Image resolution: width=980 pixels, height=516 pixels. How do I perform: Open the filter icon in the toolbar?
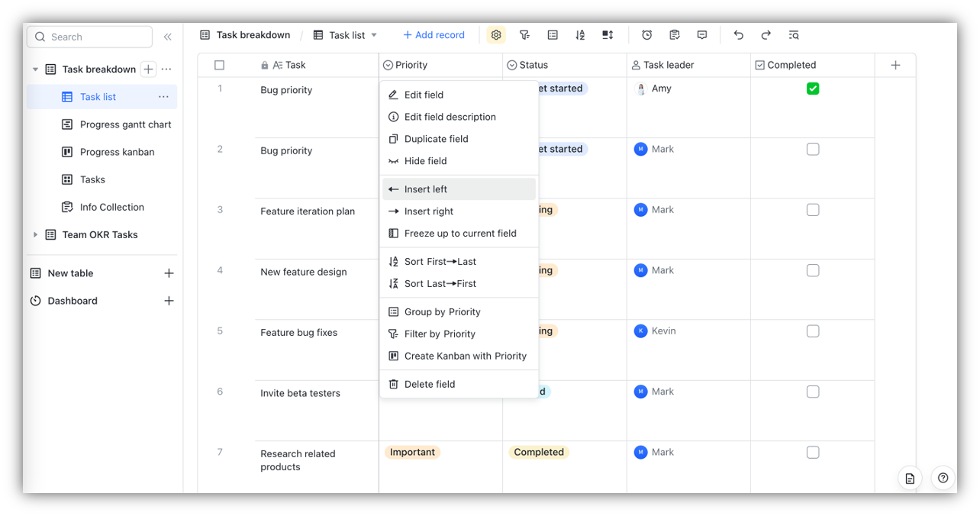524,34
